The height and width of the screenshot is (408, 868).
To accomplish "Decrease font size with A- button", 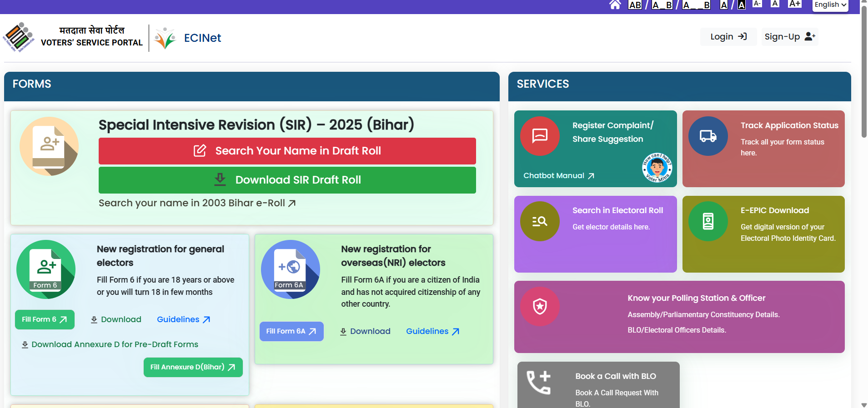I will click(x=757, y=4).
